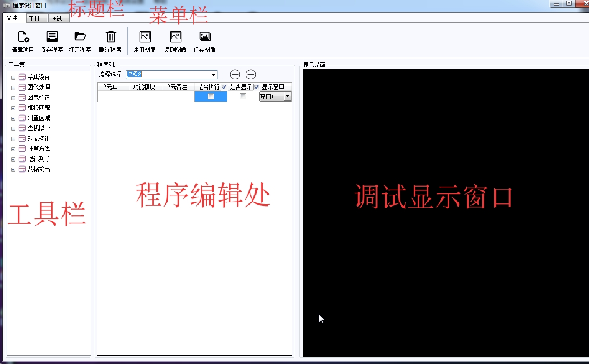The height and width of the screenshot is (364, 589).
Task: Expand the 图像处理 tree node
Action: [13, 88]
